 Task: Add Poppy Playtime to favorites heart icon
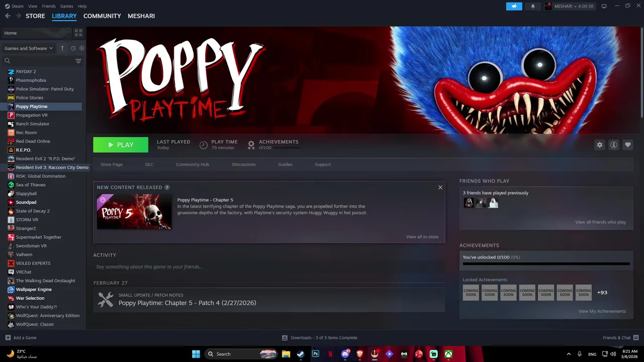pyautogui.click(x=627, y=145)
